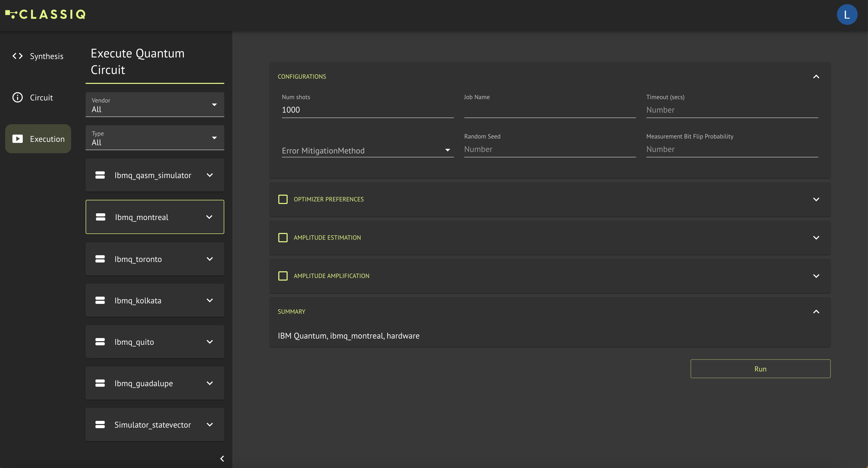Screen dimensions: 868x468
Task: Open the Error MitigationMethod dropdown
Action: (x=368, y=150)
